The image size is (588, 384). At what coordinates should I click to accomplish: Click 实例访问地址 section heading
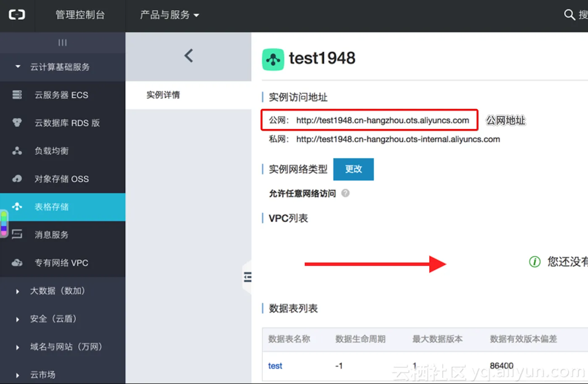tap(298, 97)
